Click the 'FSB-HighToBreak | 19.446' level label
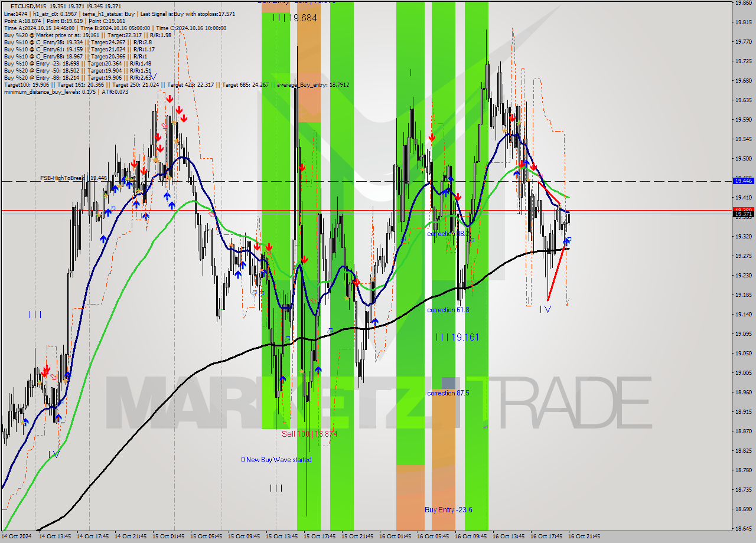 [x=73, y=178]
